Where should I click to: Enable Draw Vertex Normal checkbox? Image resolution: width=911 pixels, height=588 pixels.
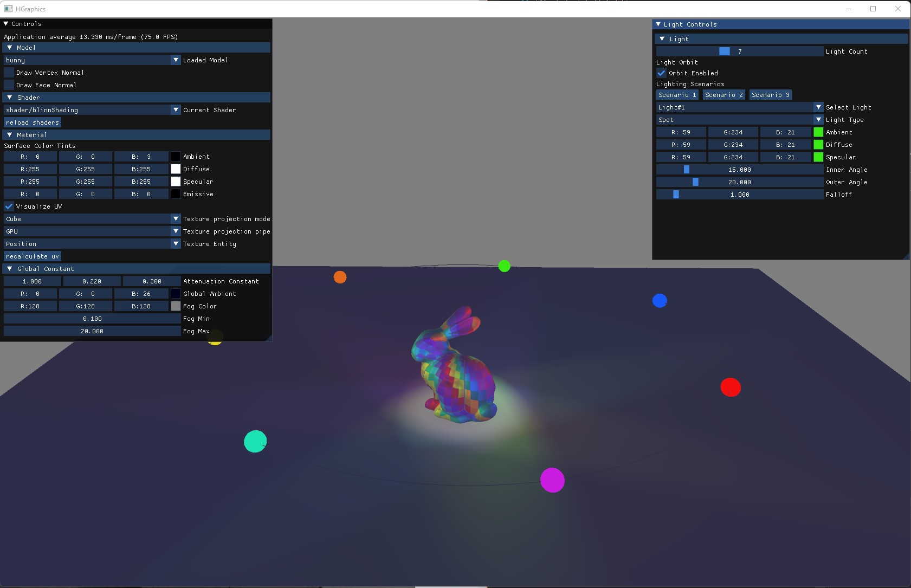click(x=9, y=73)
